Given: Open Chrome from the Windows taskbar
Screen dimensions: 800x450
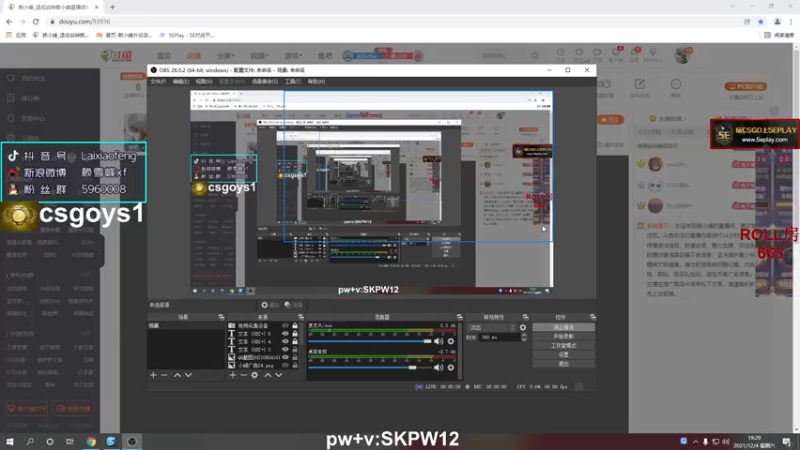Looking at the screenshot, I should [91, 441].
